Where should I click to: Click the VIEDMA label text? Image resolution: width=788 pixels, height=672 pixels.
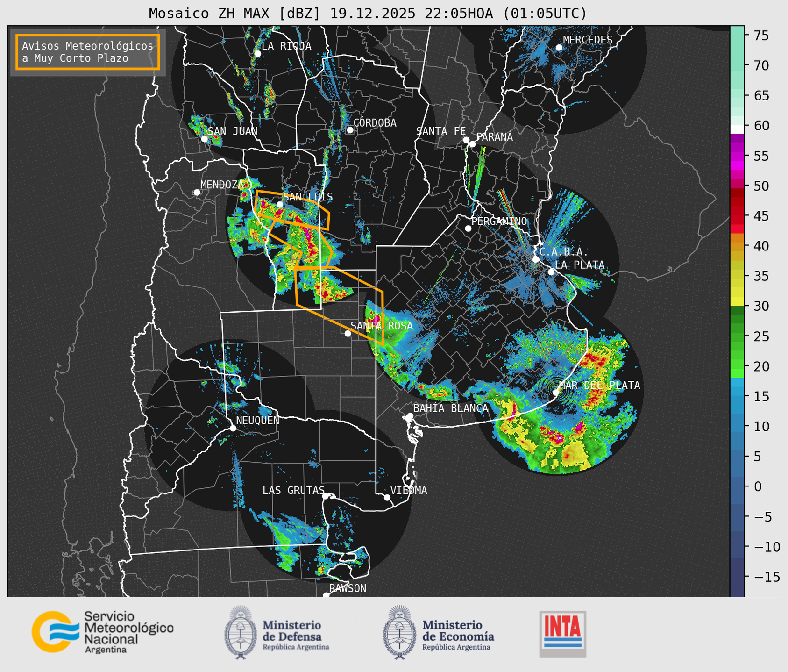tap(409, 490)
